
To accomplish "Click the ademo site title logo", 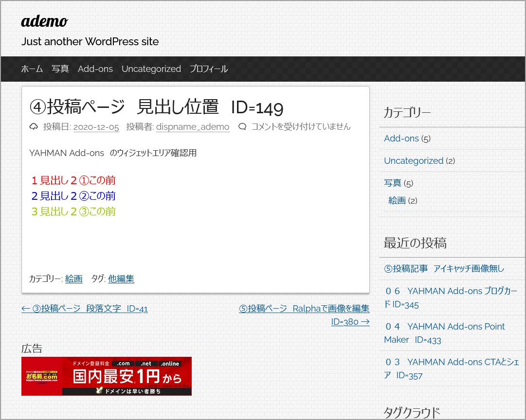I will pyautogui.click(x=44, y=21).
